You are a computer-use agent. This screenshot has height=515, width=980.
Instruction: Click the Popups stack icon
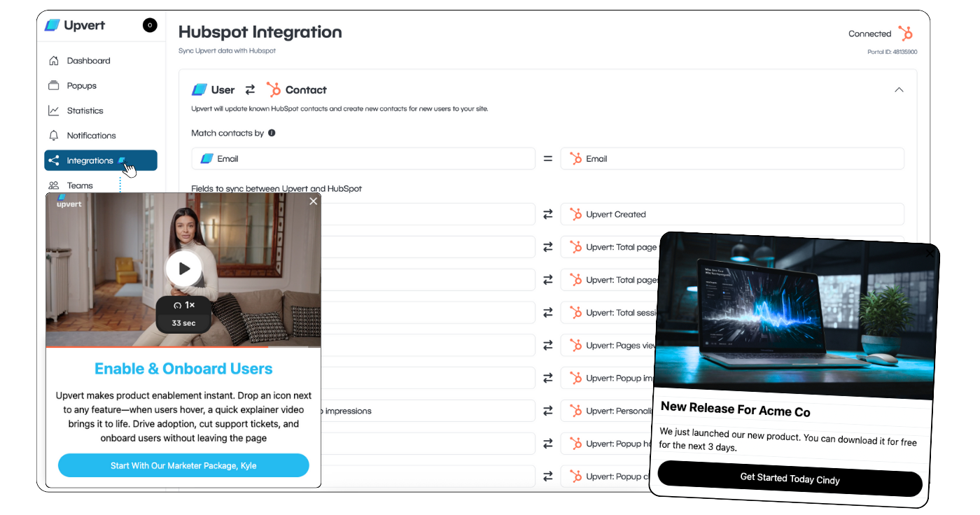click(x=54, y=85)
